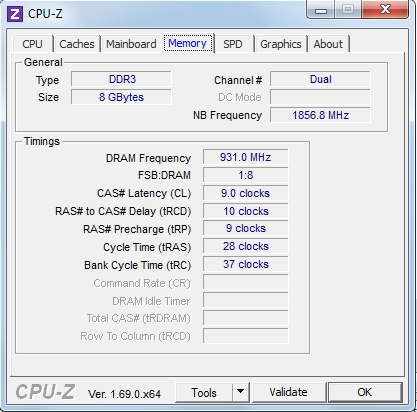
Task: Click the CPU-Z purple logo icon
Action: tap(15, 14)
